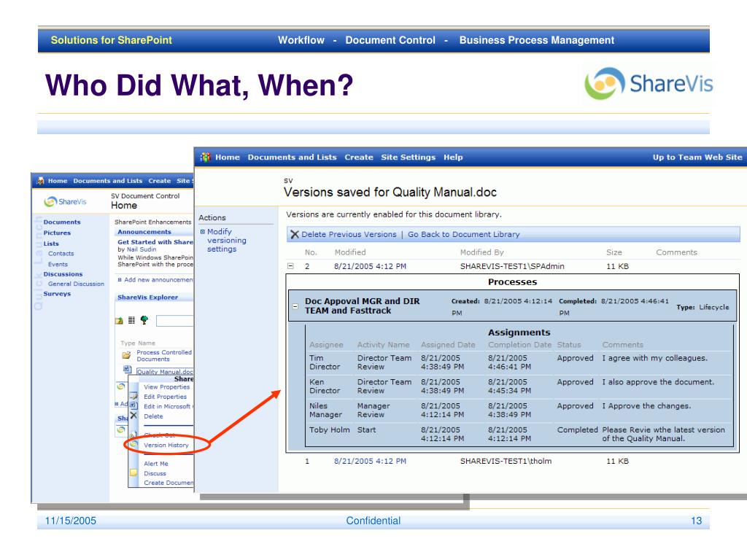Viewport: 747px width, 560px height.
Task: Choose Edit Properties from context menu
Action: coord(166,397)
